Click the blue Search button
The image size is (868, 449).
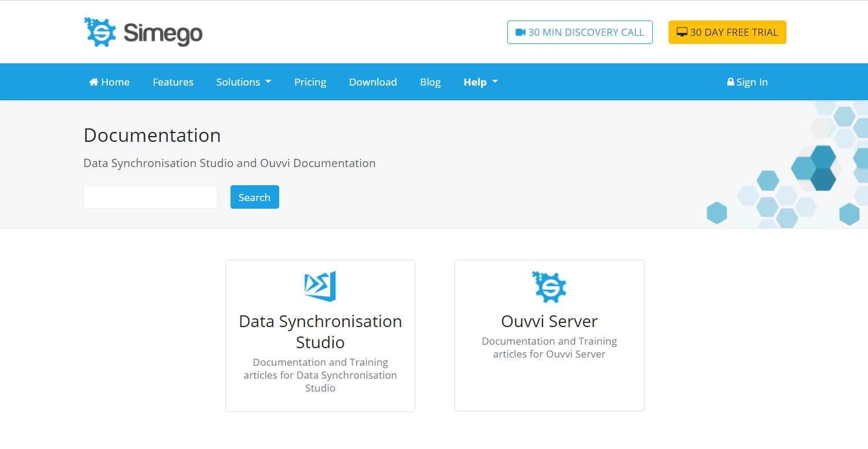click(255, 197)
